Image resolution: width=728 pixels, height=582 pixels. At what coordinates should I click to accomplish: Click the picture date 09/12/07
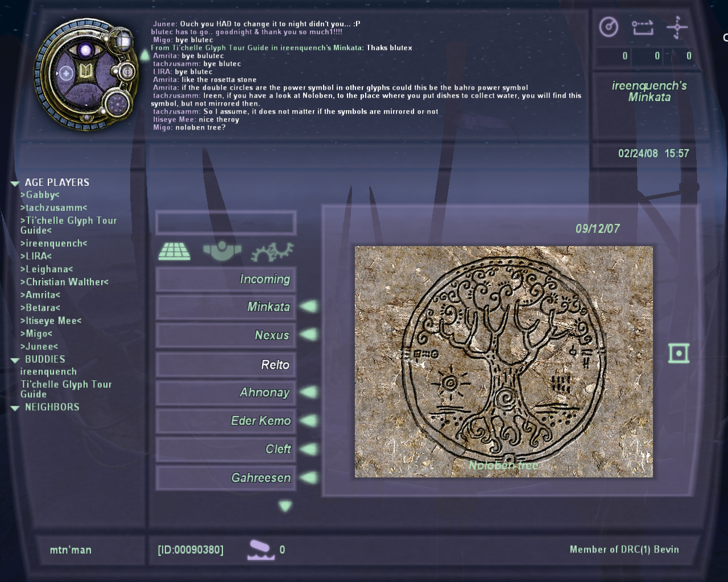pyautogui.click(x=597, y=228)
